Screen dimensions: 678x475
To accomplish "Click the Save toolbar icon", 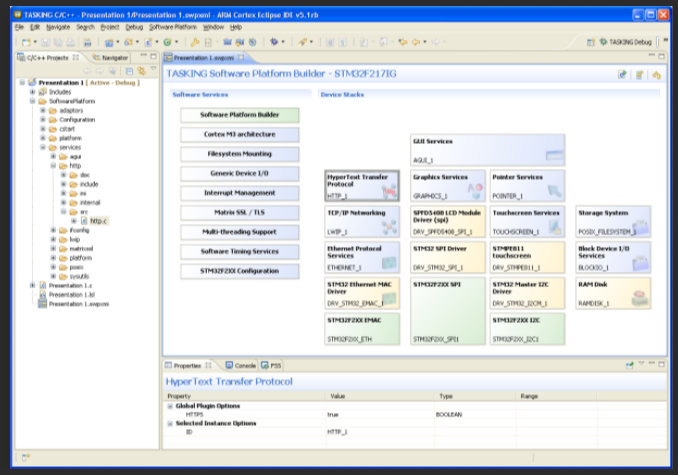I will 46,42.
